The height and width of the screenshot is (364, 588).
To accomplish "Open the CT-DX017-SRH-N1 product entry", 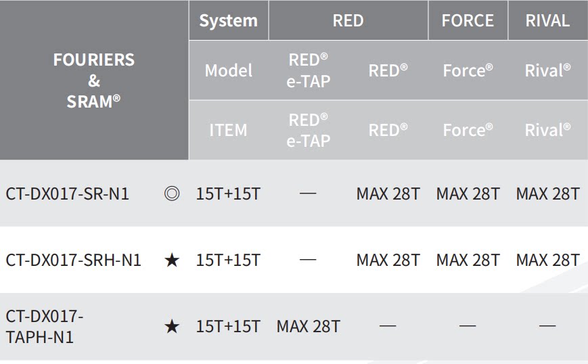I will [74, 260].
